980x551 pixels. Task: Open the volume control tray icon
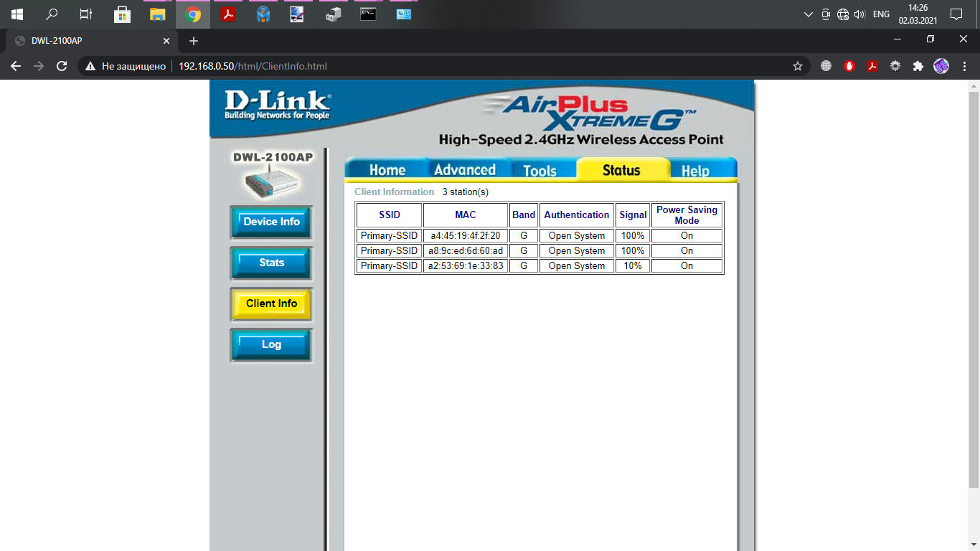point(859,14)
